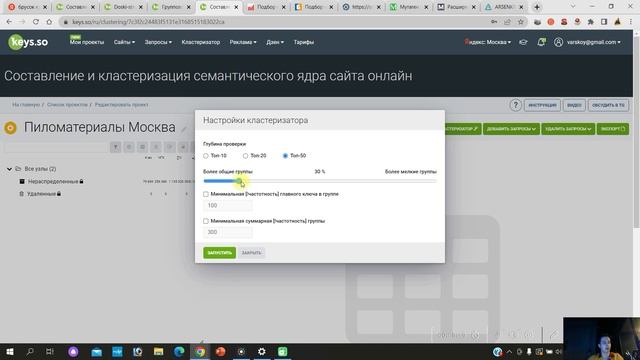Enable minimum total group frequency checkbox

(x=206, y=221)
